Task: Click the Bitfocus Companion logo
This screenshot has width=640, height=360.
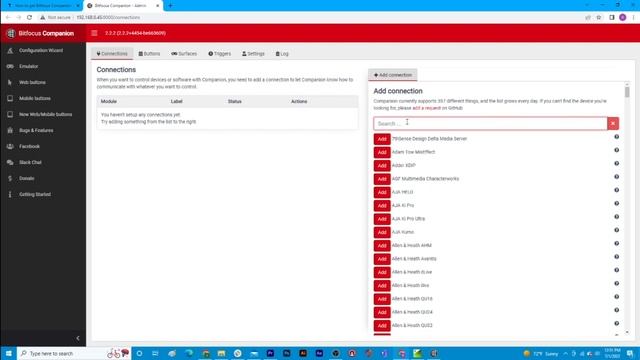Action: [40, 33]
